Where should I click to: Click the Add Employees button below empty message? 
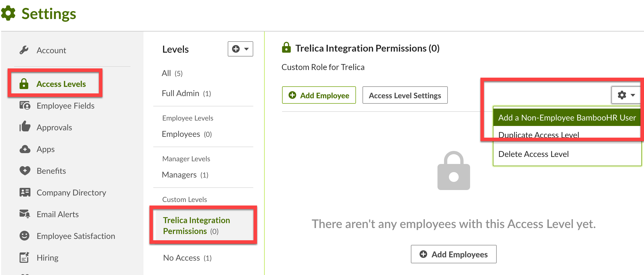coord(454,254)
